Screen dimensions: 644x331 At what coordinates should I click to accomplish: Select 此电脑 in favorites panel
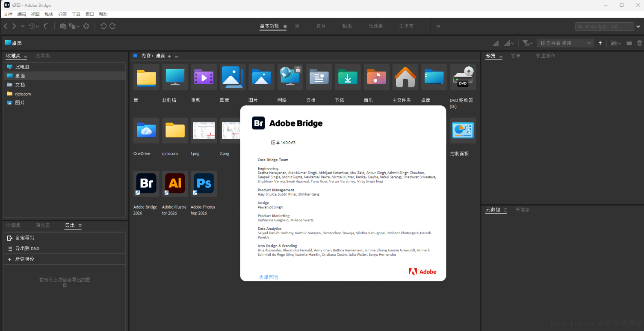pyautogui.click(x=65, y=67)
